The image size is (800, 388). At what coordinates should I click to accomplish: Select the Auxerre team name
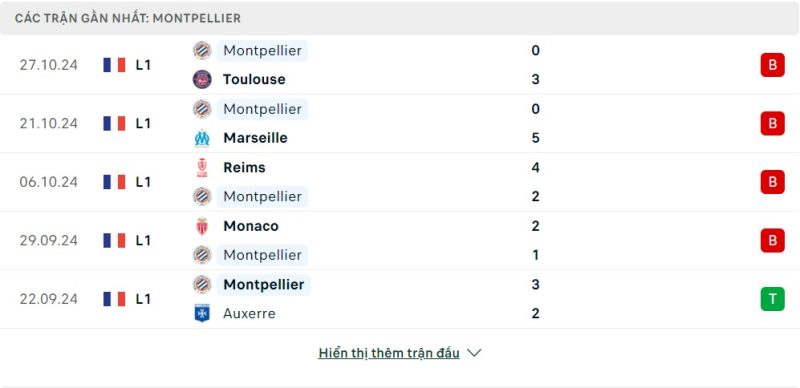pyautogui.click(x=249, y=313)
